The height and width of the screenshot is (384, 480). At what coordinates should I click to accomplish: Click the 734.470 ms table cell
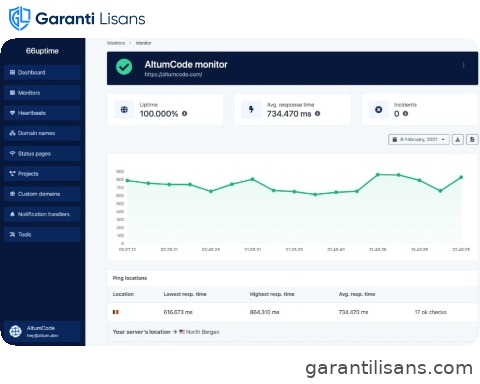click(353, 312)
